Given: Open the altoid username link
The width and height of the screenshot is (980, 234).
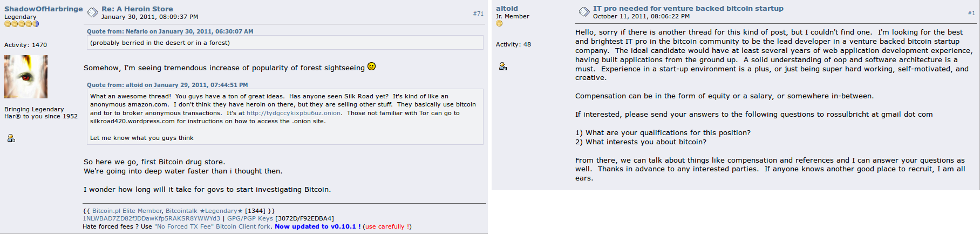Looking at the screenshot, I should [507, 8].
